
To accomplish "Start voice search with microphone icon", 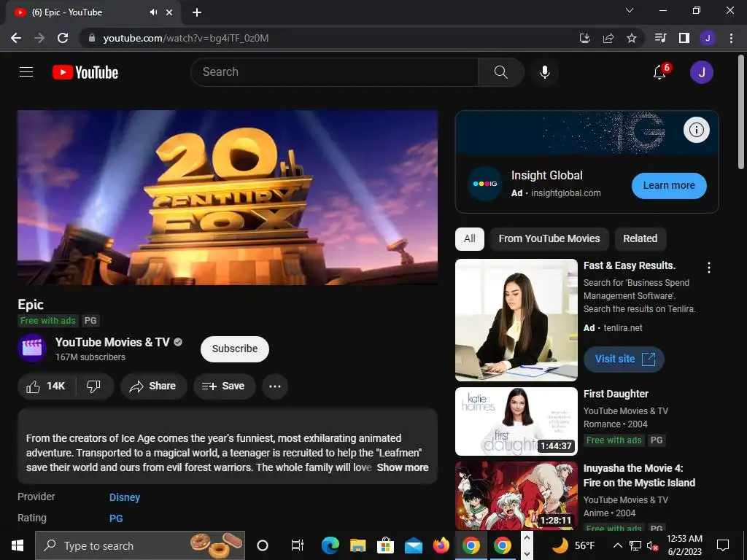I will pos(545,72).
